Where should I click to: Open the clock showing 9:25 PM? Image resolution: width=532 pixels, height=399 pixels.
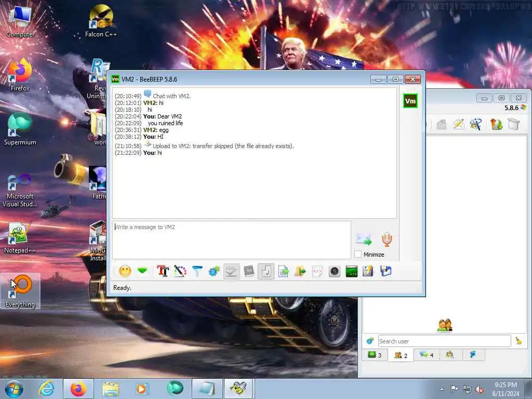(x=506, y=389)
